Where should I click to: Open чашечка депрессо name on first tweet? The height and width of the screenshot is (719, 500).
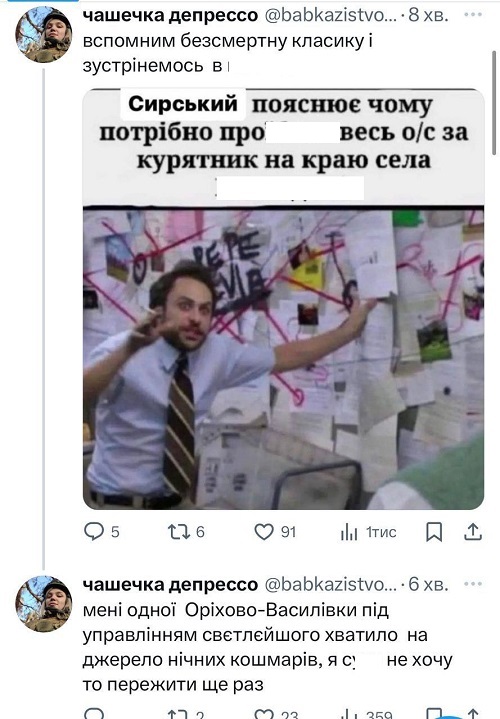[170, 15]
